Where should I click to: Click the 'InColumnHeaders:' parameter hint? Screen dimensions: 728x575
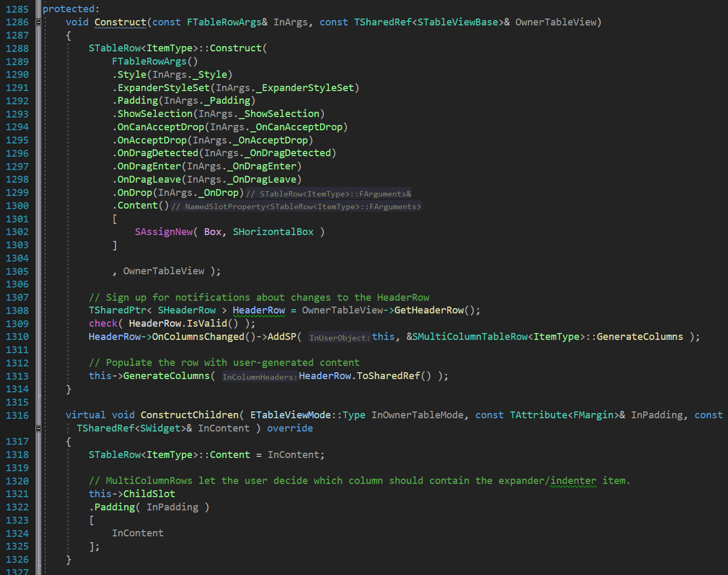260,377
